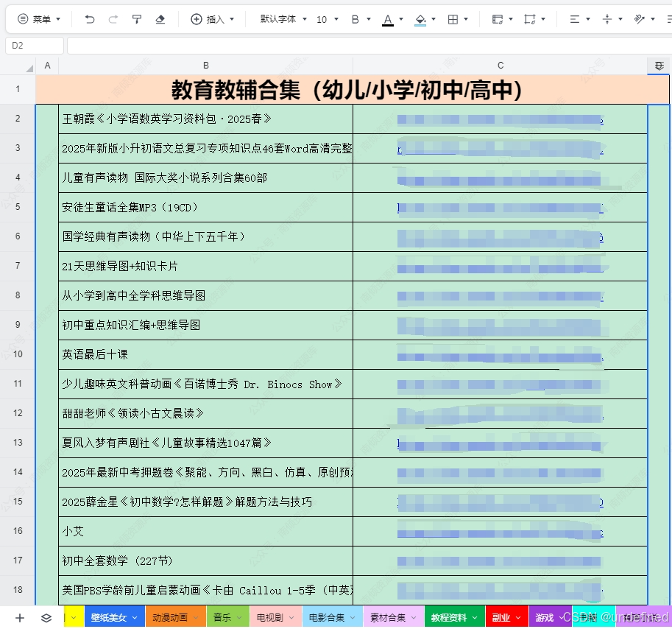
Task: Expand the 教程资料 tab dropdown arrow
Action: [x=475, y=618]
